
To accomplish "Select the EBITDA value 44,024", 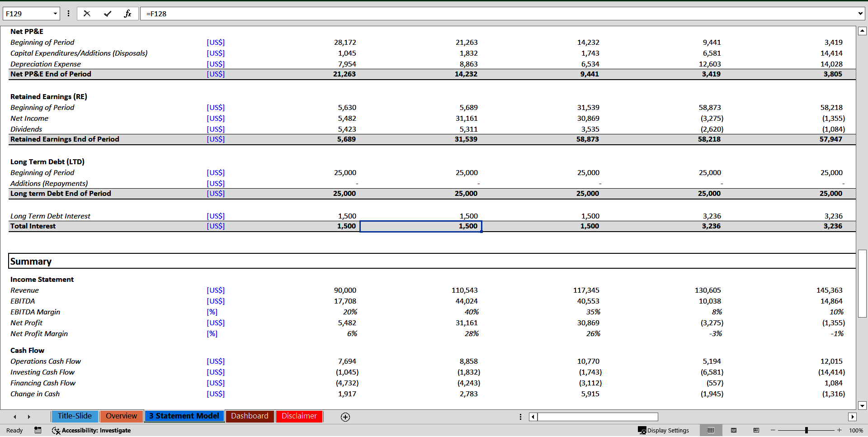I will 467,301.
